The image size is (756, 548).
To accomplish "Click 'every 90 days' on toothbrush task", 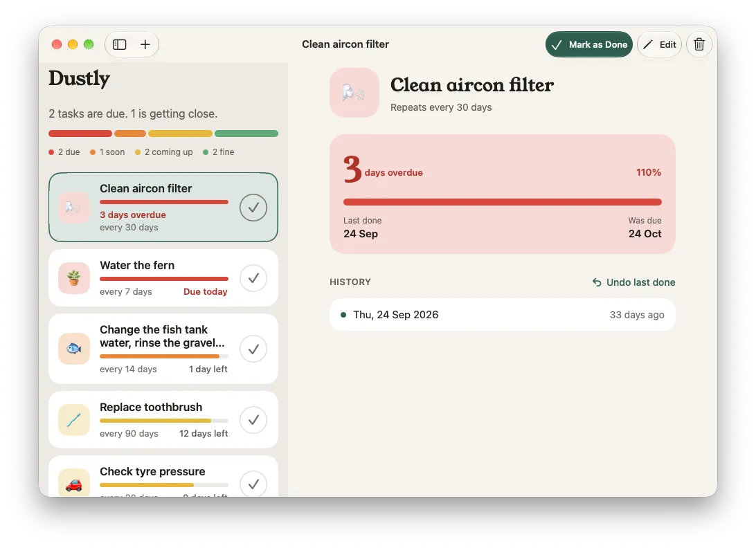I will pos(129,433).
